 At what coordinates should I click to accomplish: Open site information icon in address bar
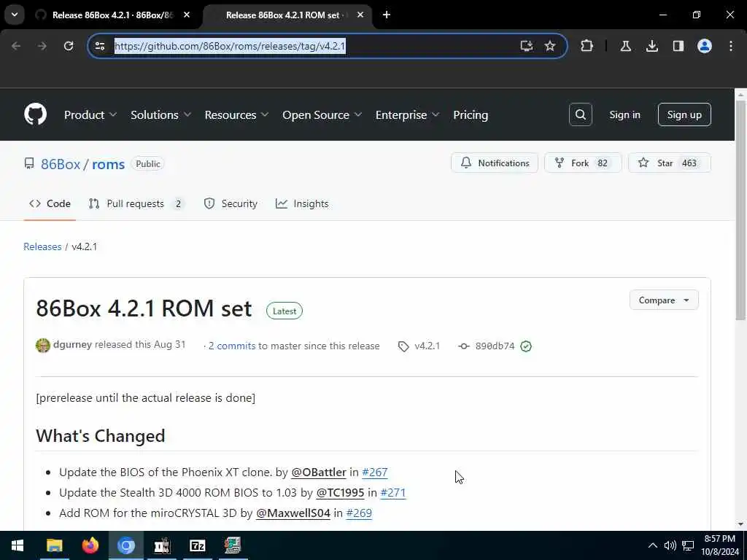[100, 46]
